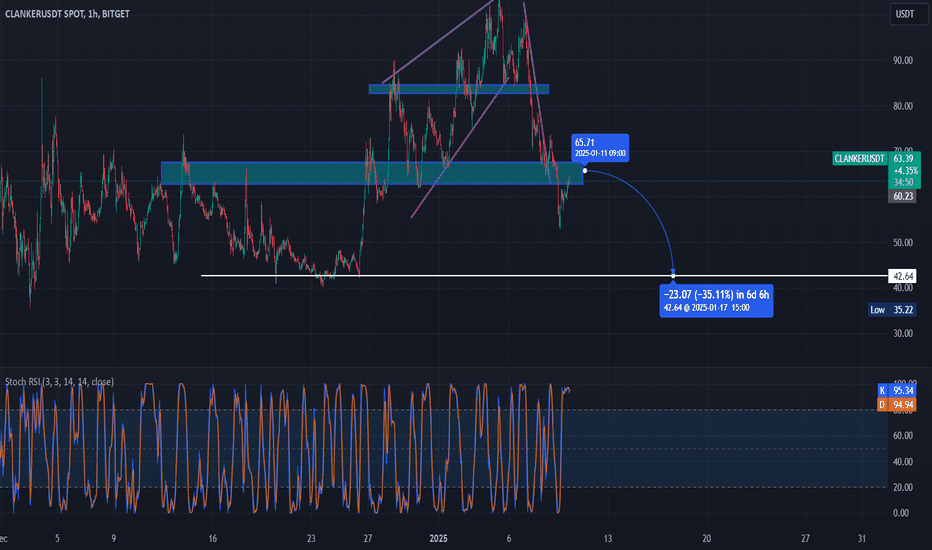This screenshot has height=550, width=932.
Task: Click the K value 95.34 label
Action: pyautogui.click(x=897, y=391)
